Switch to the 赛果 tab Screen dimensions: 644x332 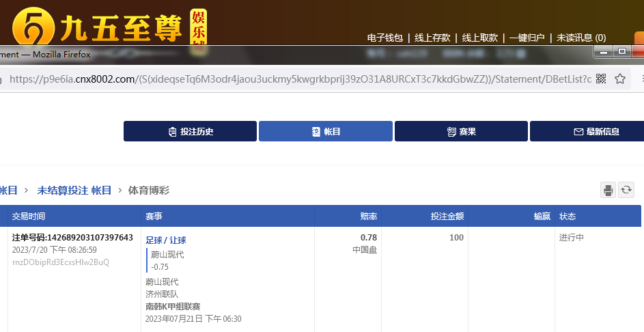(461, 131)
